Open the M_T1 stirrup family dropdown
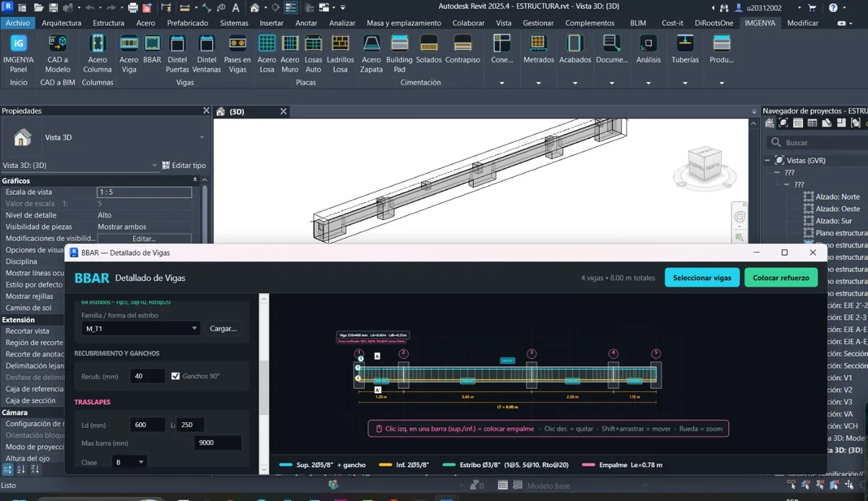This screenshot has height=501, width=868. [x=140, y=328]
